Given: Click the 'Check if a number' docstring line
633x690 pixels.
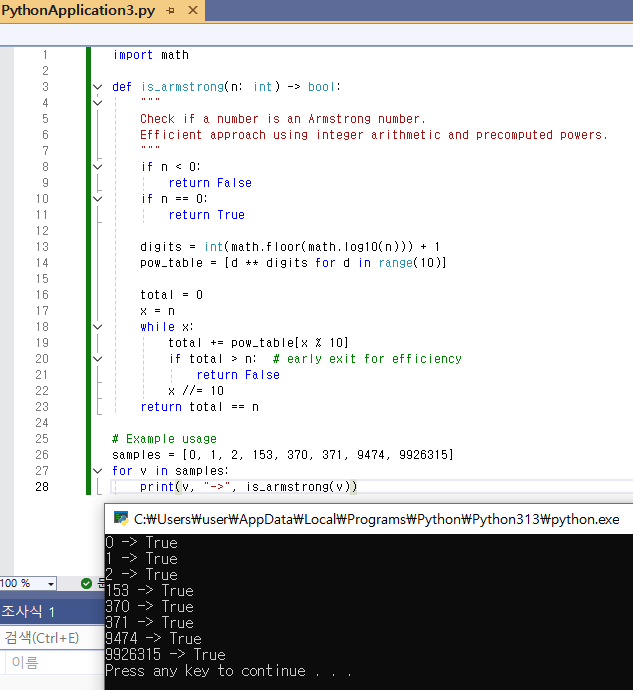Looking at the screenshot, I should 283,119.
